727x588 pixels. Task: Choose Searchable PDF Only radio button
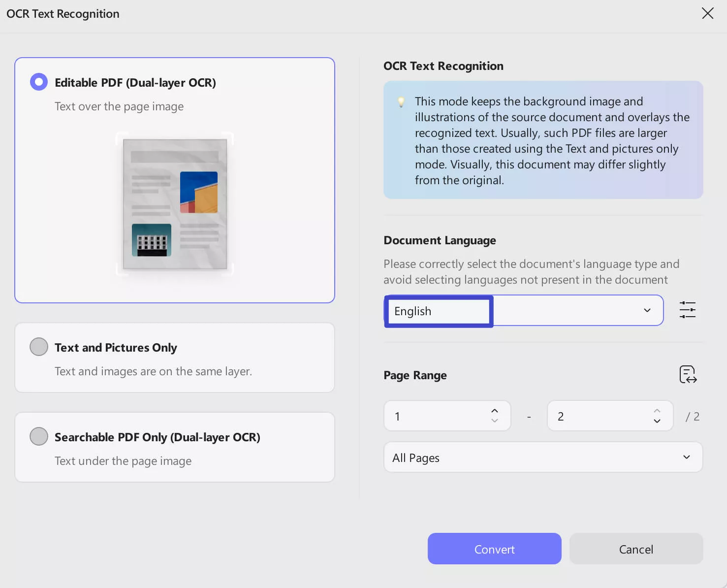click(x=39, y=436)
